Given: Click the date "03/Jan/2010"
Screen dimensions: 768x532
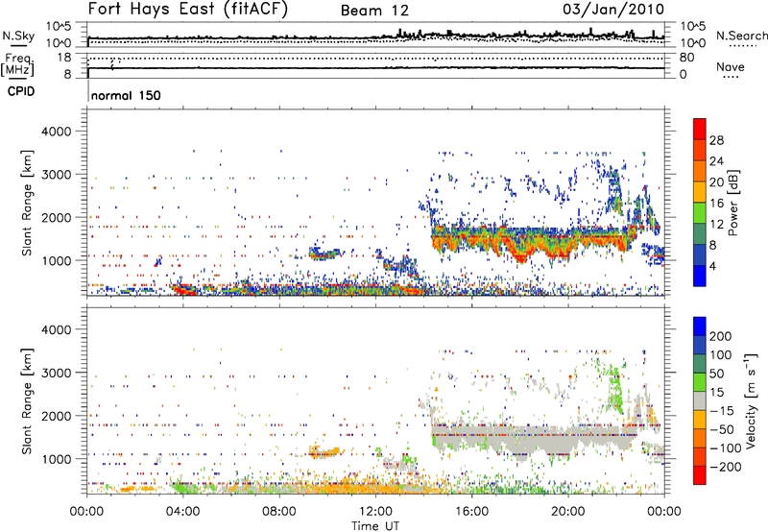Looking at the screenshot, I should 613,10.
